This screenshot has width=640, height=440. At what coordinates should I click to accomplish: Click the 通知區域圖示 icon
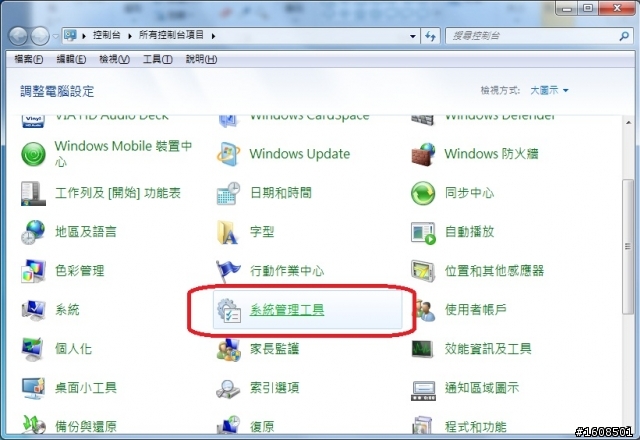pos(424,391)
